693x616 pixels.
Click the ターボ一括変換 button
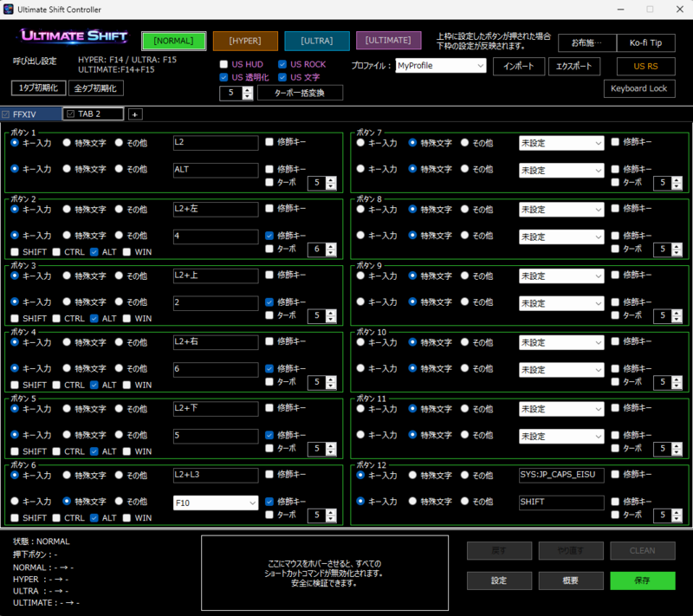click(300, 93)
